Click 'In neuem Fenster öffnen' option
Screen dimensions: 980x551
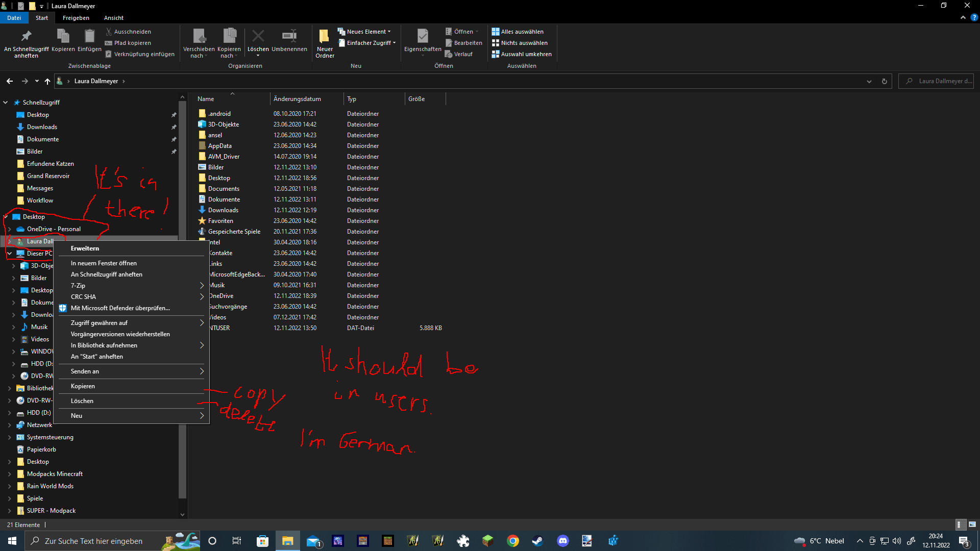[103, 262]
